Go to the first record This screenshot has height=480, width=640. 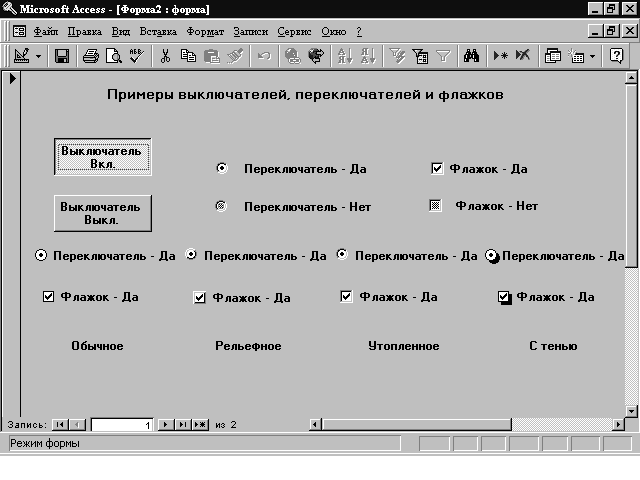click(60, 424)
